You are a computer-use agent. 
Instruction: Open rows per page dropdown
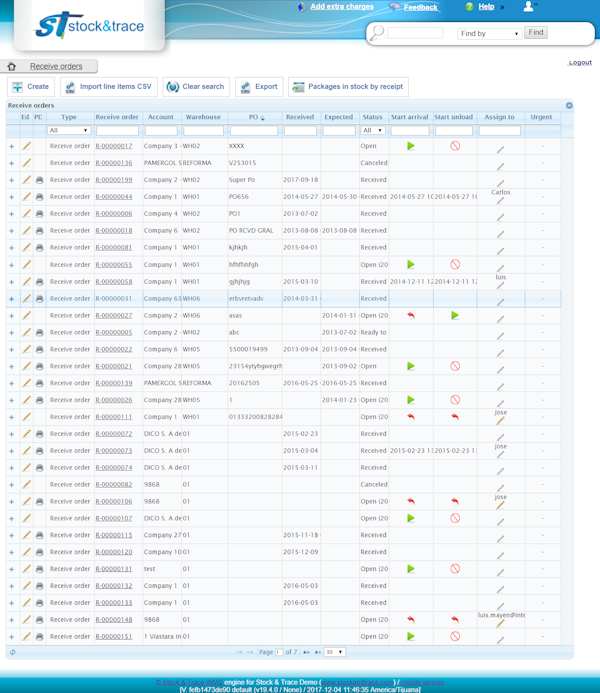(334, 652)
